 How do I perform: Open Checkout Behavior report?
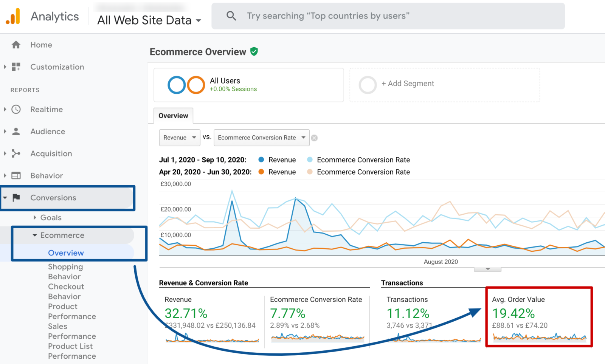tap(66, 291)
